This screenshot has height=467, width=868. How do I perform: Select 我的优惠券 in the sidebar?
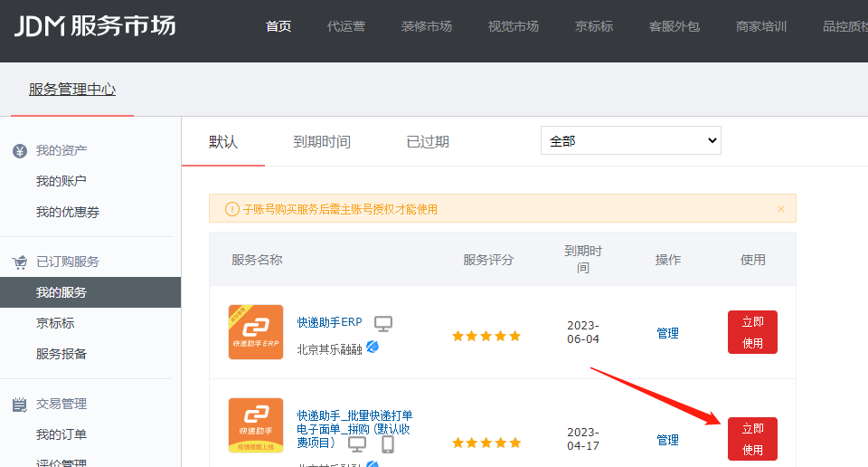[68, 212]
